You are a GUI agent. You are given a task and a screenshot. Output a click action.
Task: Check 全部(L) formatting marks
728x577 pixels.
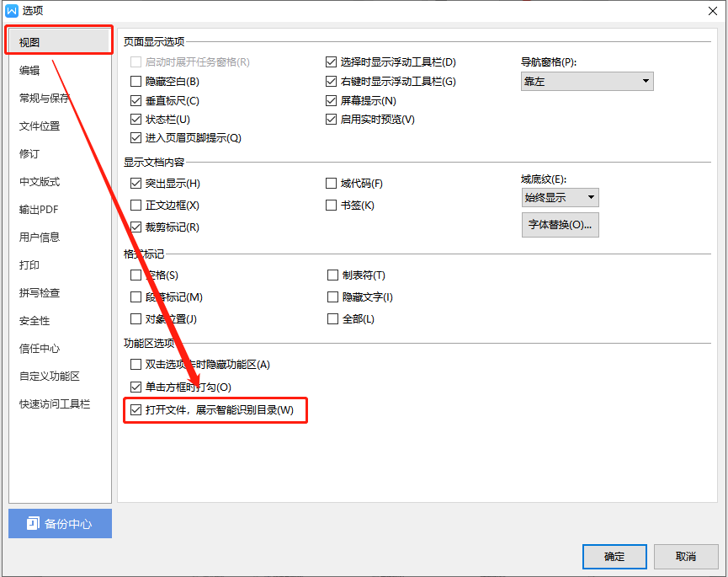[x=333, y=319]
